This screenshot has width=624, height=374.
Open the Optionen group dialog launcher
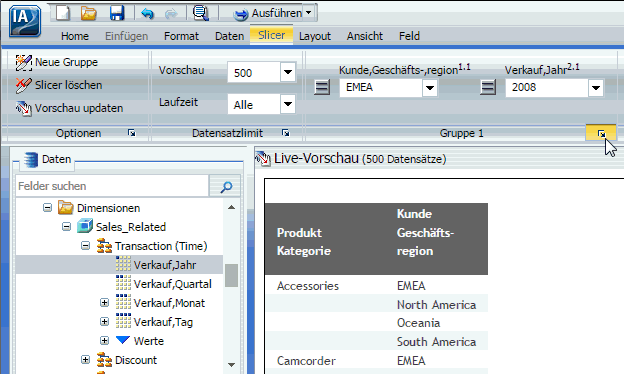click(132, 133)
